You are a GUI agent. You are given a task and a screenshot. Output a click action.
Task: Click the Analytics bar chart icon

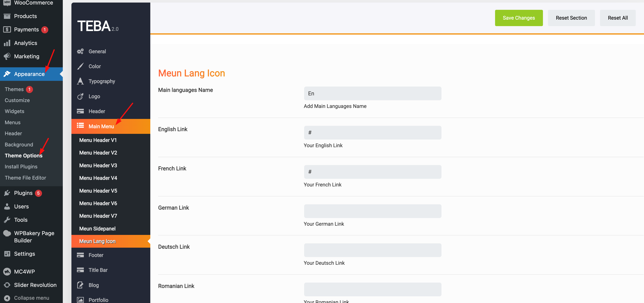[7, 43]
